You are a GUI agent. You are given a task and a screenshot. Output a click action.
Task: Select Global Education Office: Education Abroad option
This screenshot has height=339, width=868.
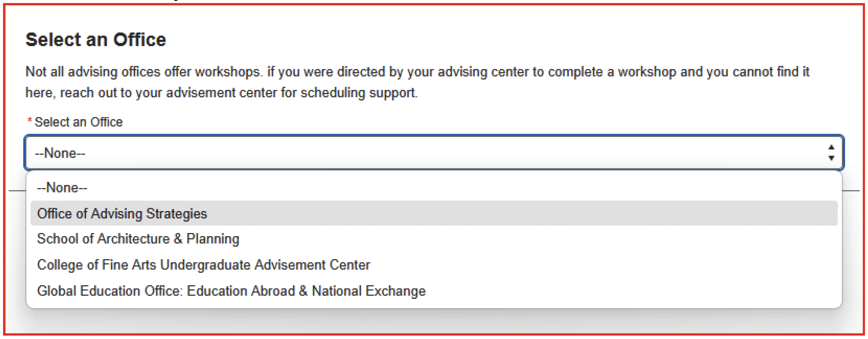pos(434,291)
